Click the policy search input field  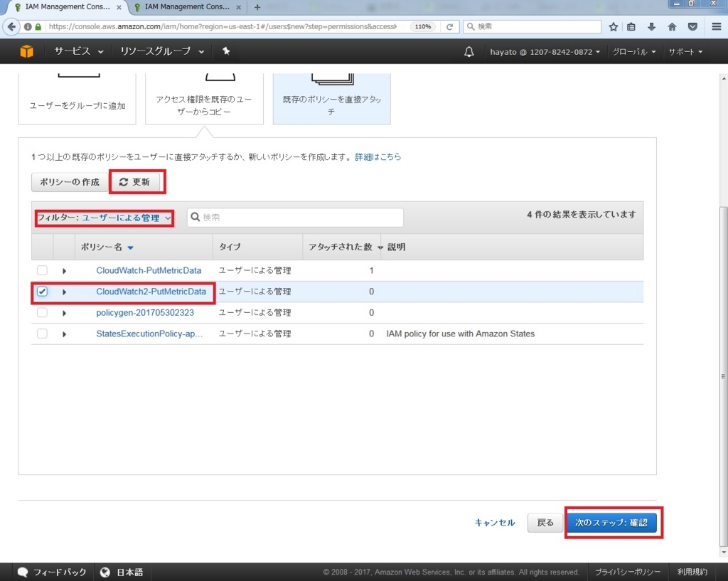coord(295,217)
